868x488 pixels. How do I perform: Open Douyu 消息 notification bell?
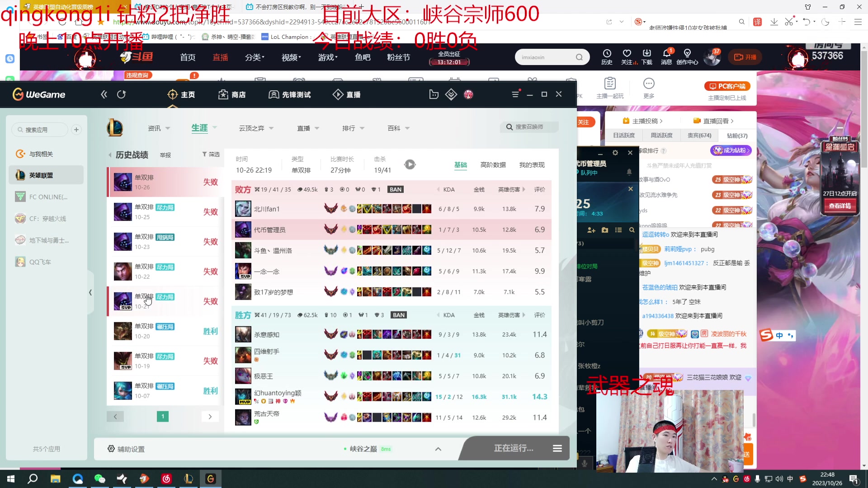(666, 57)
